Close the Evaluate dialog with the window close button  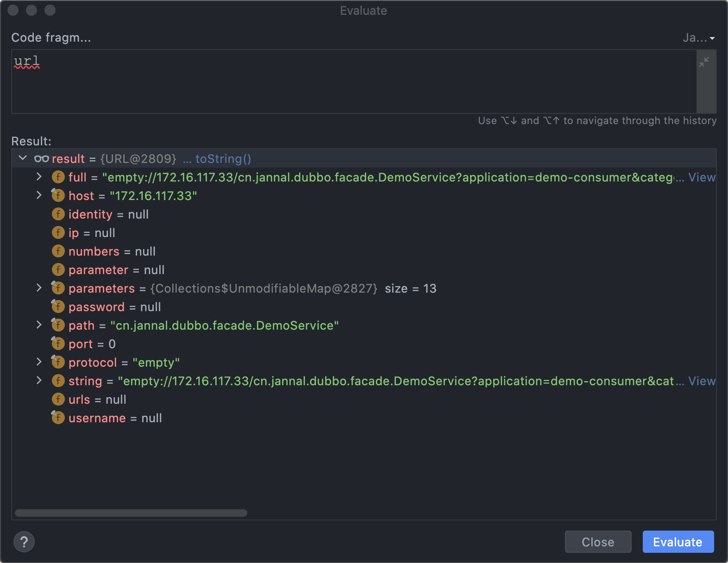point(13,10)
